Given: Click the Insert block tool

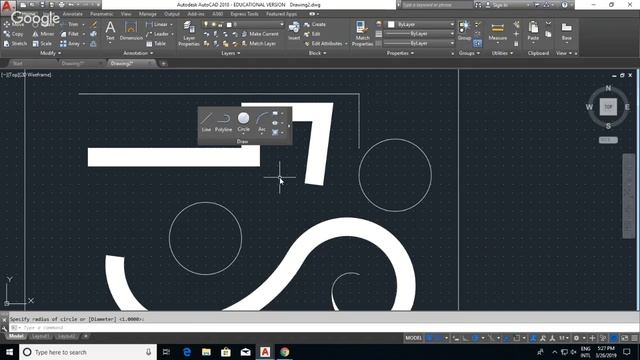Looking at the screenshot, I should point(294,31).
